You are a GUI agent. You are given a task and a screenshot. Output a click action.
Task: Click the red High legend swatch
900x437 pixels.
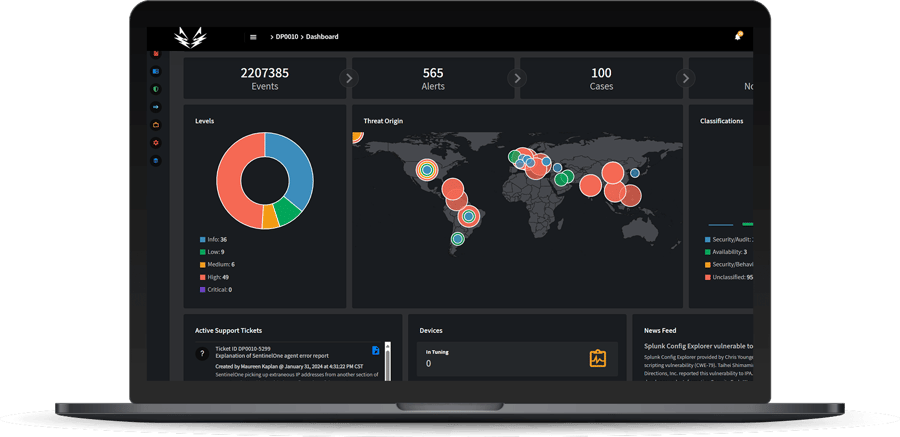[x=203, y=277]
